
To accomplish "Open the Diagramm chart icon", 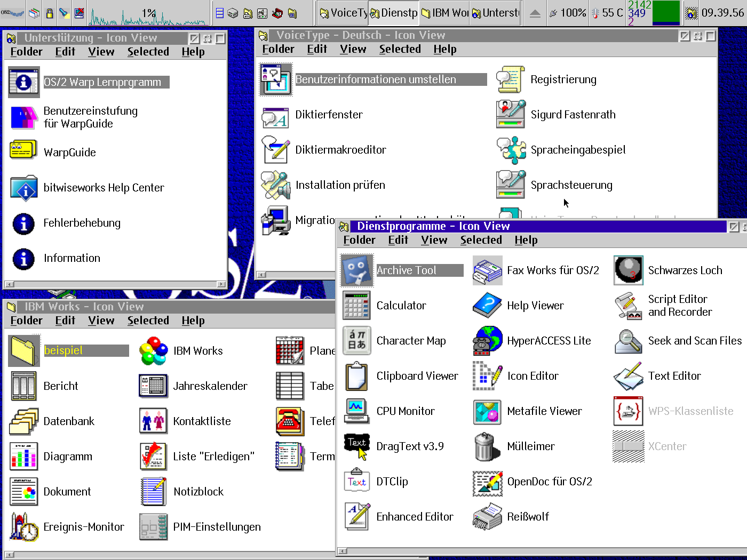I will (24, 457).
